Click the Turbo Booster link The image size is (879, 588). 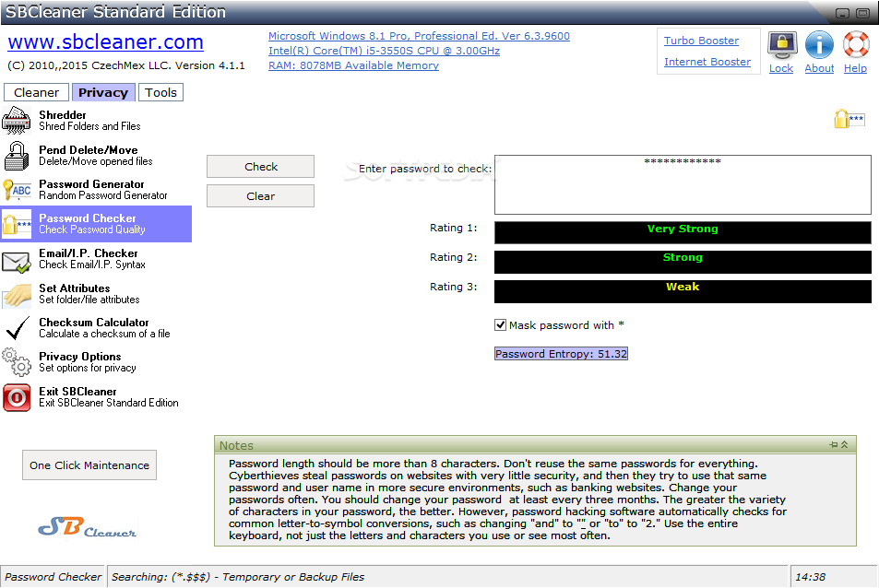coord(701,41)
